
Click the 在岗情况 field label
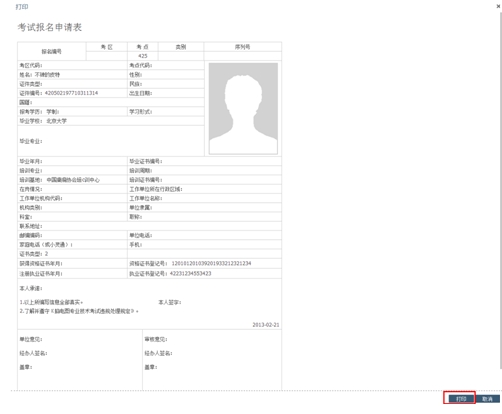click(x=31, y=189)
